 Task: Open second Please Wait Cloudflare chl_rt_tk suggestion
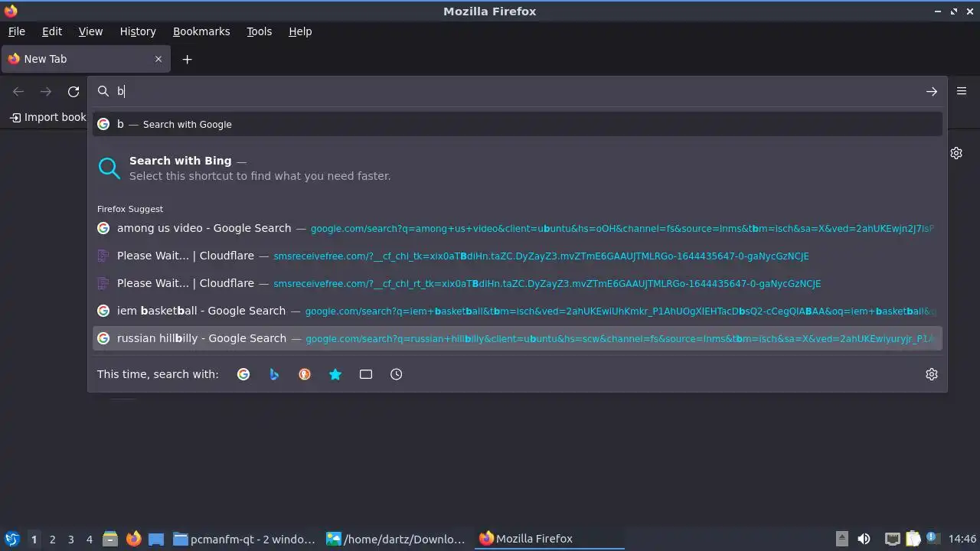(518, 283)
